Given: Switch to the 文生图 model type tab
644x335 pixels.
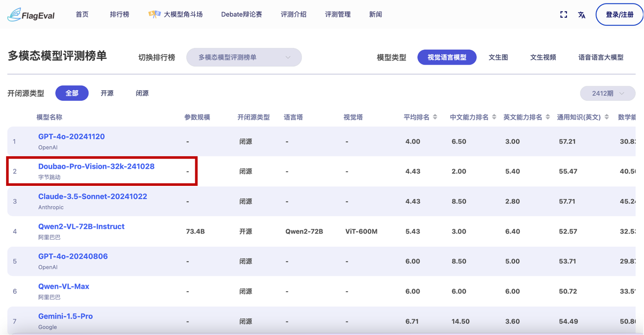Looking at the screenshot, I should click(x=498, y=57).
